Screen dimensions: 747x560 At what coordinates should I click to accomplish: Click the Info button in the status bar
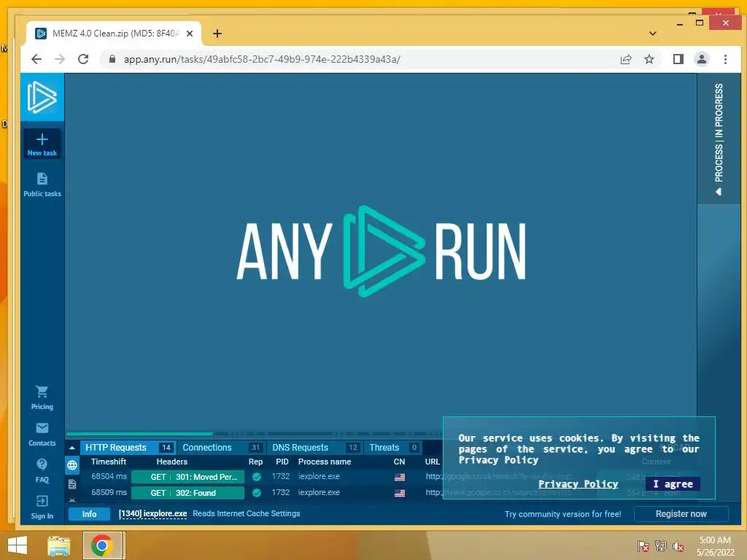(89, 514)
